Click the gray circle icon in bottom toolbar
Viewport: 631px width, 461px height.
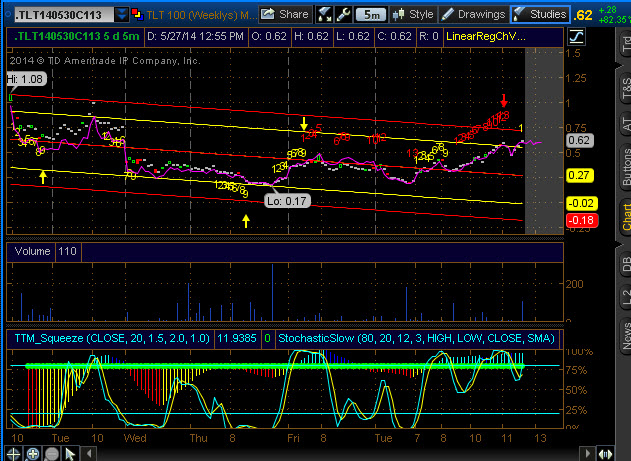point(52,453)
